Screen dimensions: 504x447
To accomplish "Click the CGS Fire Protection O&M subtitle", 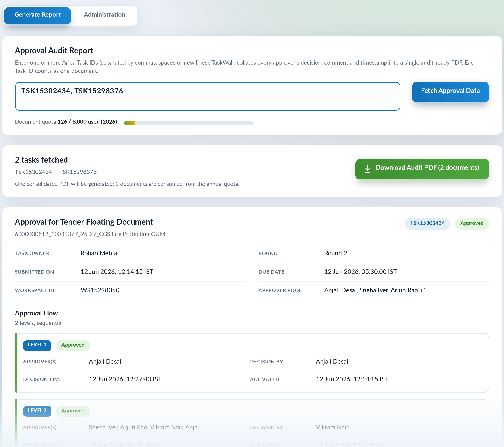I will 90,234.
